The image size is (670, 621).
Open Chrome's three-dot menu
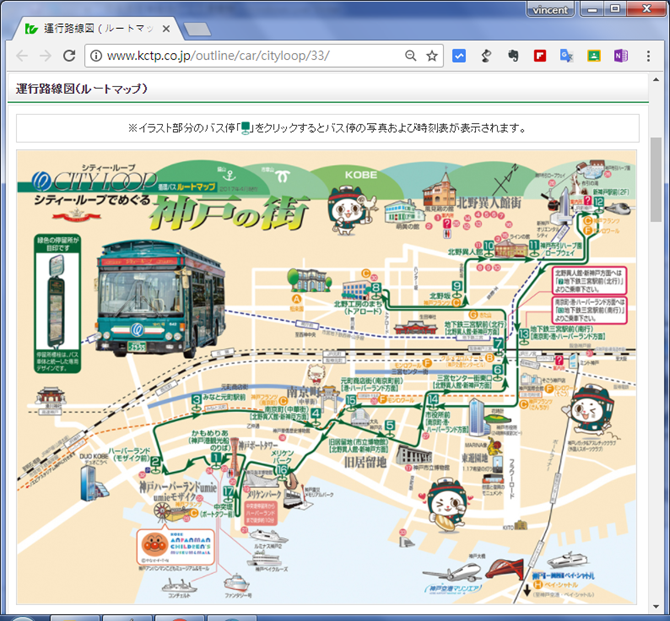[x=648, y=56]
